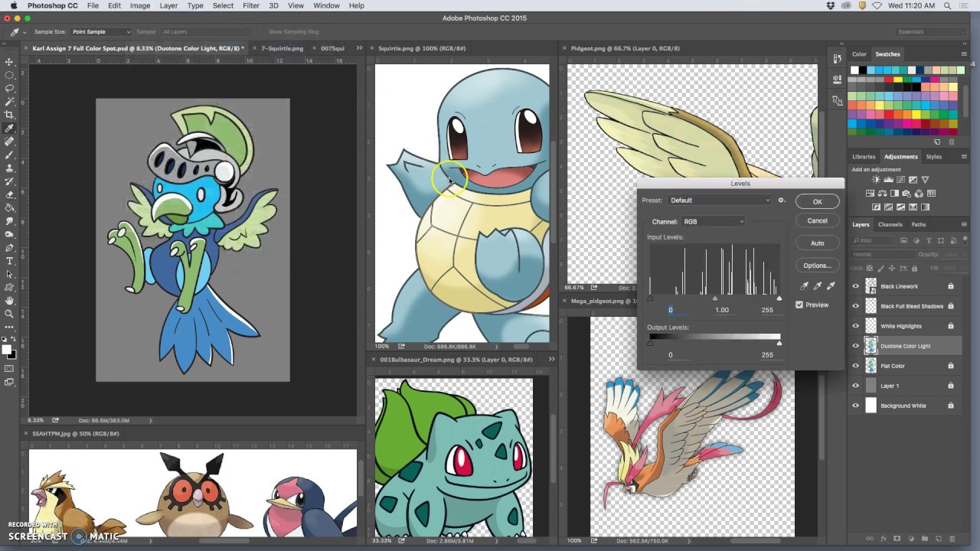Click the Options... button in Levels
980x551 pixels.
coord(817,266)
